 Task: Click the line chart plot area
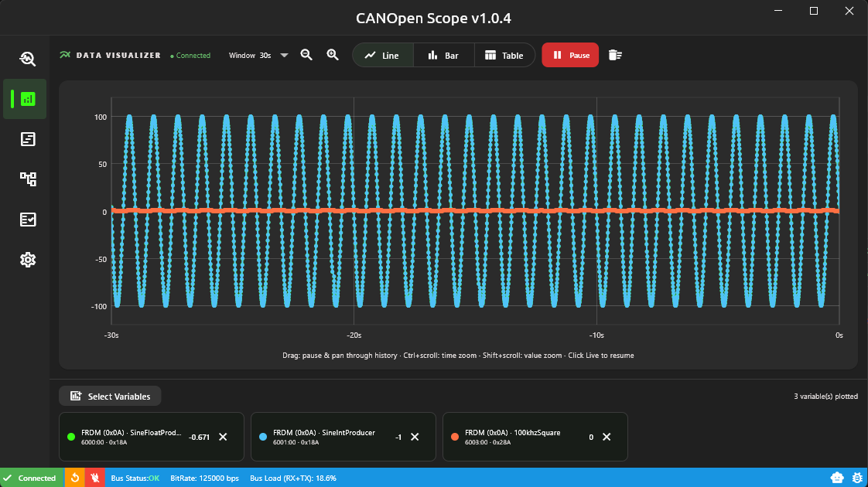tap(475, 211)
